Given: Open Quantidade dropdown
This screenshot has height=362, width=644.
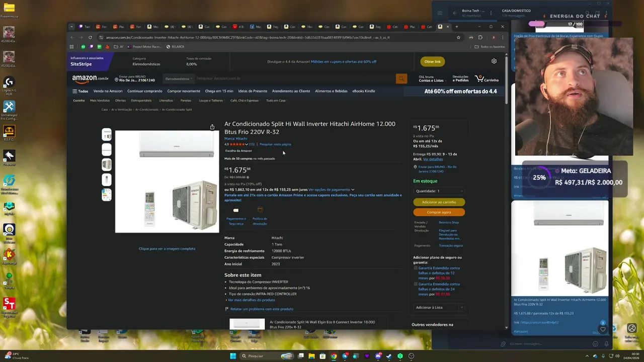Looking at the screenshot, I should tap(439, 191).
